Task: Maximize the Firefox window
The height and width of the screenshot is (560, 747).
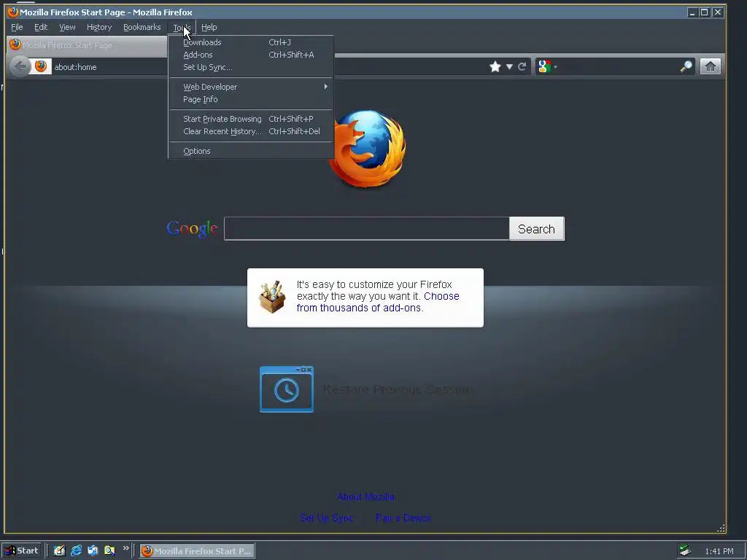Action: click(x=704, y=12)
